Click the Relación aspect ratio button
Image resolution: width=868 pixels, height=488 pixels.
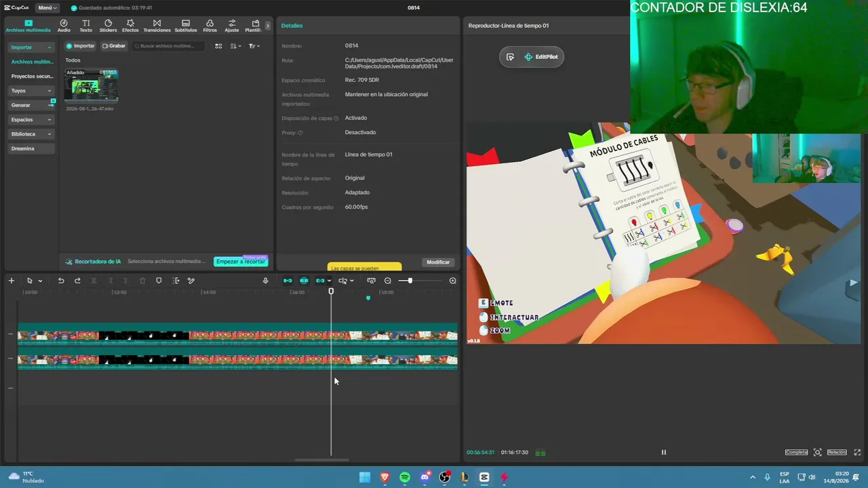837,452
